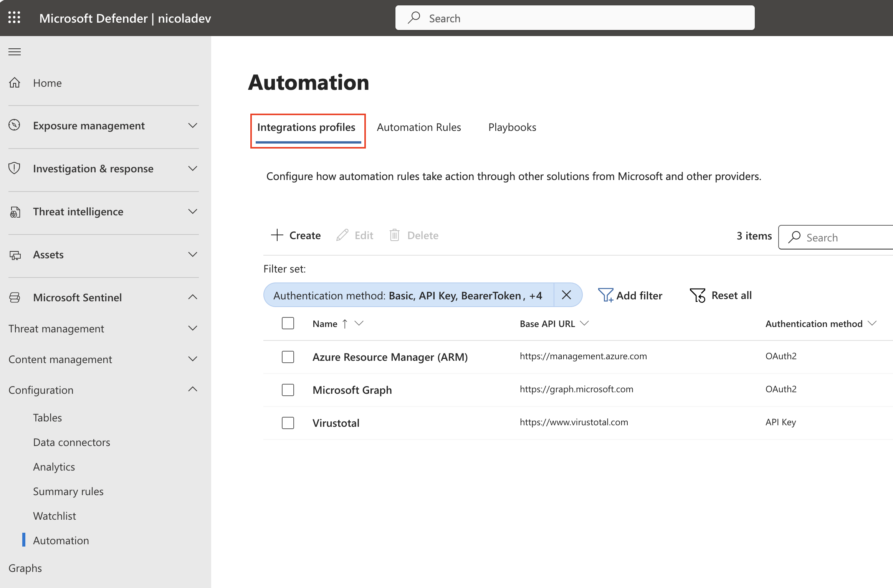Click the Investigation & response shield icon

tap(15, 168)
